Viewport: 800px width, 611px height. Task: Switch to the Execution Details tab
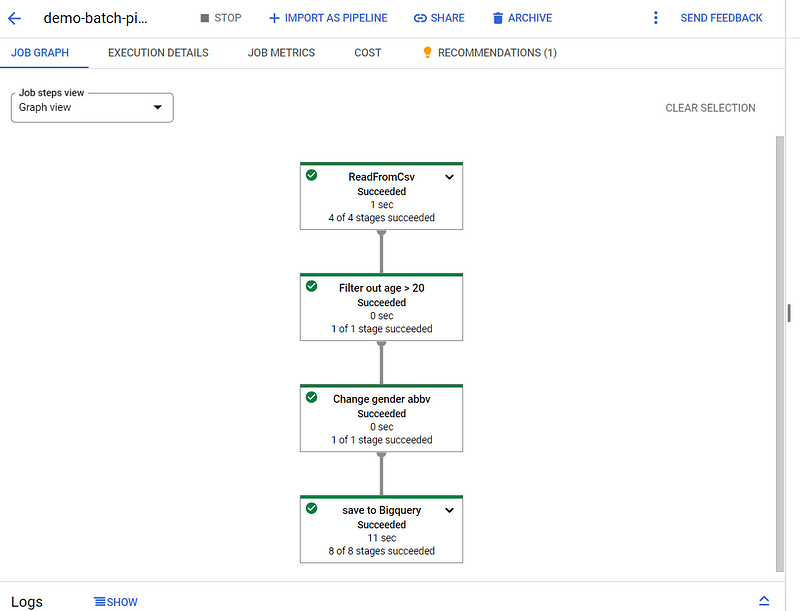tap(158, 53)
